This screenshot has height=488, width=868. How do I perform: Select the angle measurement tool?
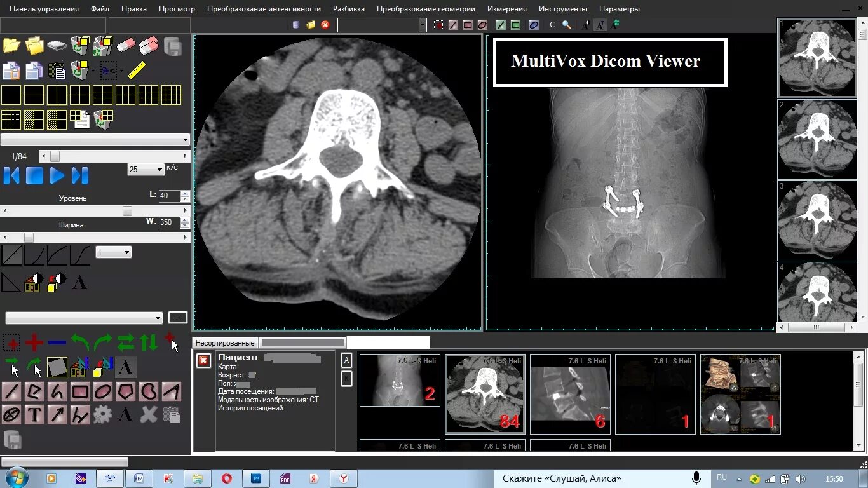tap(172, 391)
